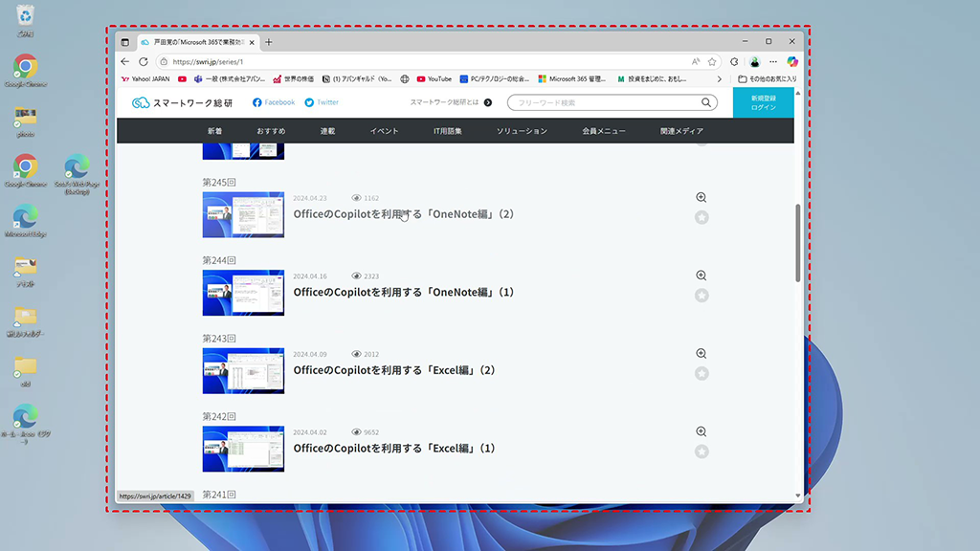Open the ソリューション menu item

coord(522,131)
